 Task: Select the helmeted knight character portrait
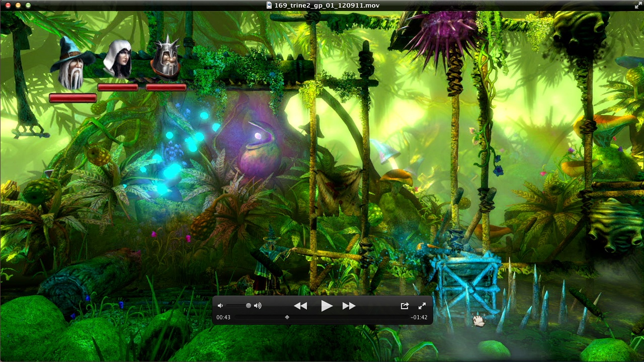[x=166, y=58]
